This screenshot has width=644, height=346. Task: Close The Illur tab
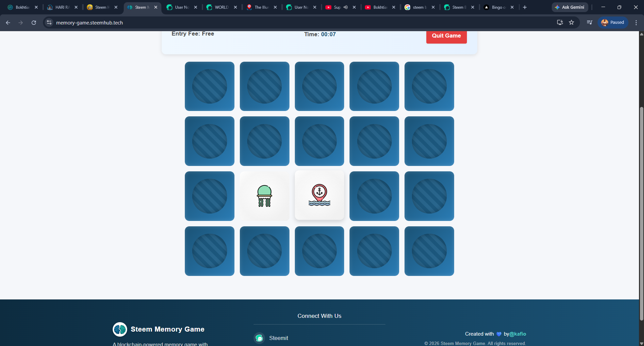(275, 7)
